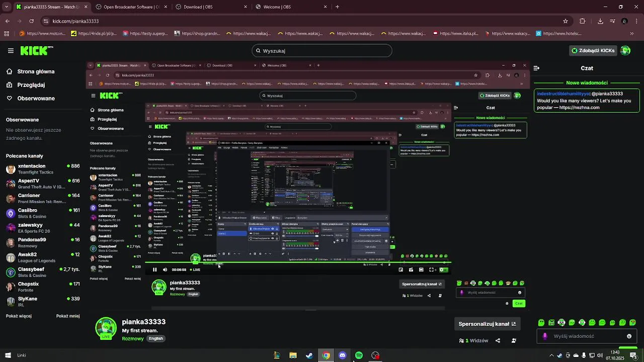Open Spotify from the taskbar
Screen dimensions: 644x362
pos(359,355)
